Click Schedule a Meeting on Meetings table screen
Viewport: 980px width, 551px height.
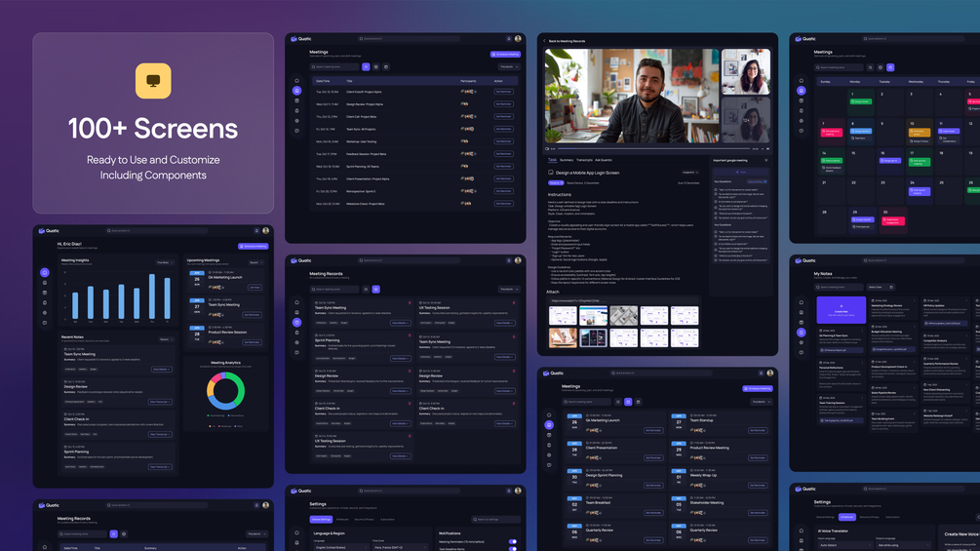coord(506,55)
